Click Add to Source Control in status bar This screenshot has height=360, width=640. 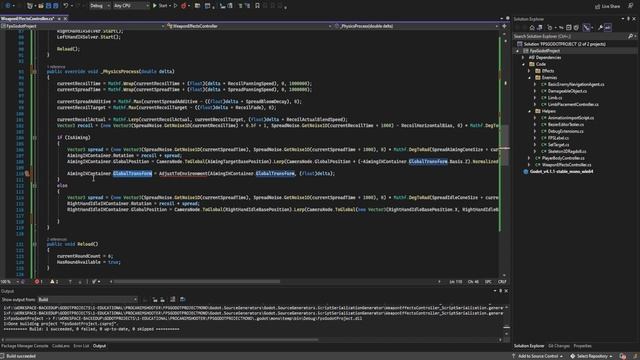click(538, 356)
